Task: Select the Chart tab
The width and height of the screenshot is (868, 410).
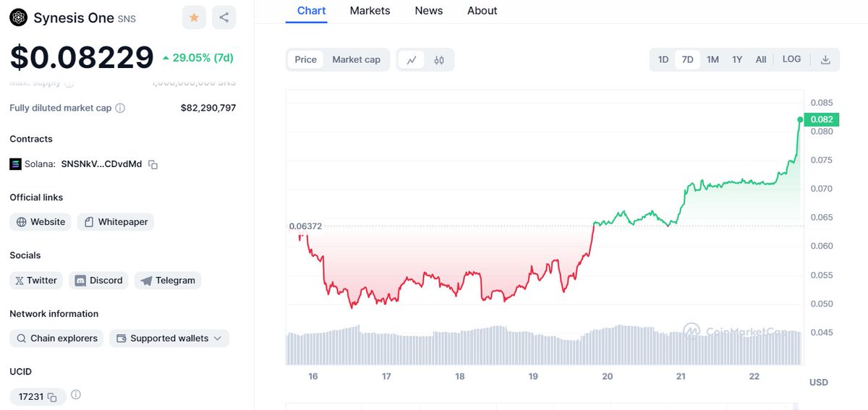Action: (312, 11)
